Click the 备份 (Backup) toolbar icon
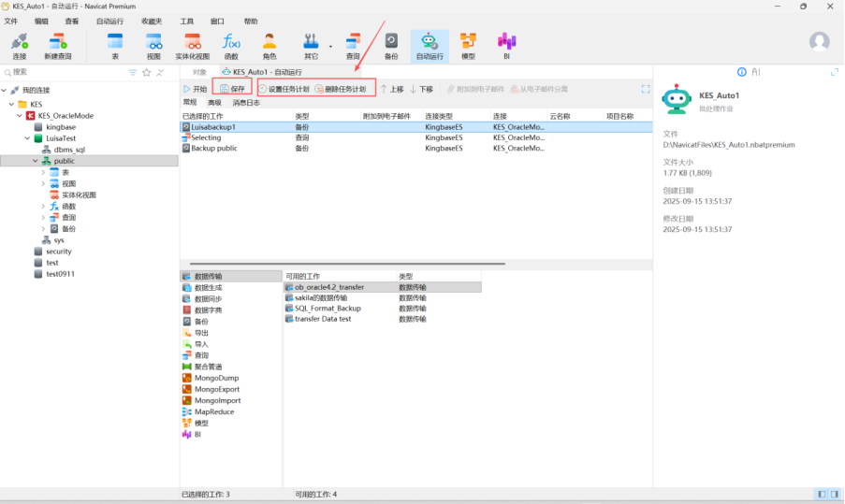The height and width of the screenshot is (504, 845). pyautogui.click(x=391, y=45)
